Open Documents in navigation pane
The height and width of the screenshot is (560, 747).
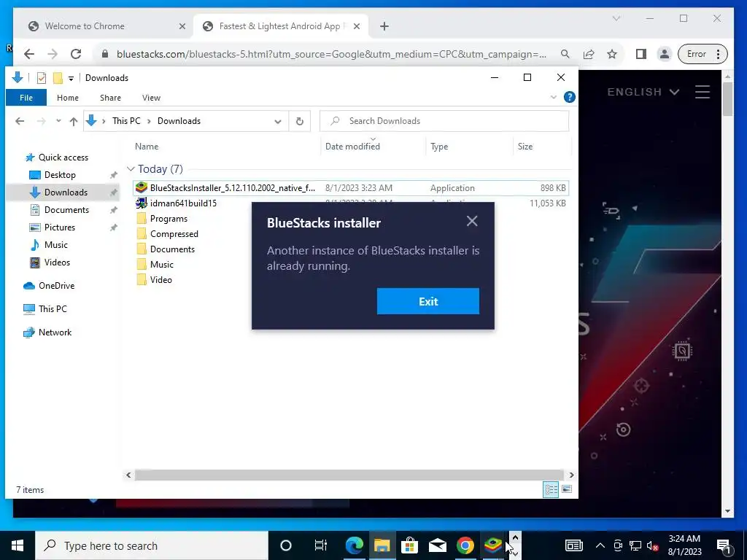[x=66, y=210]
